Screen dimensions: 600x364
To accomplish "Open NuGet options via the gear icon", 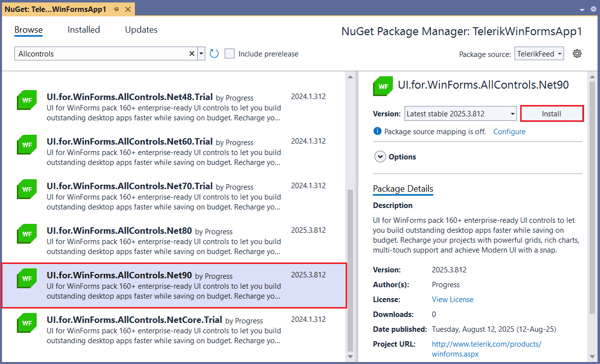I will click(577, 53).
